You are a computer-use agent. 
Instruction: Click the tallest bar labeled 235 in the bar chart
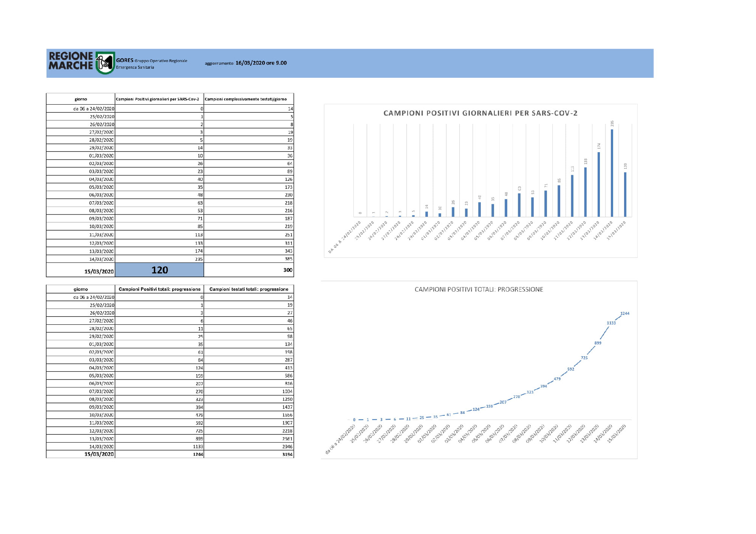[x=612, y=173]
